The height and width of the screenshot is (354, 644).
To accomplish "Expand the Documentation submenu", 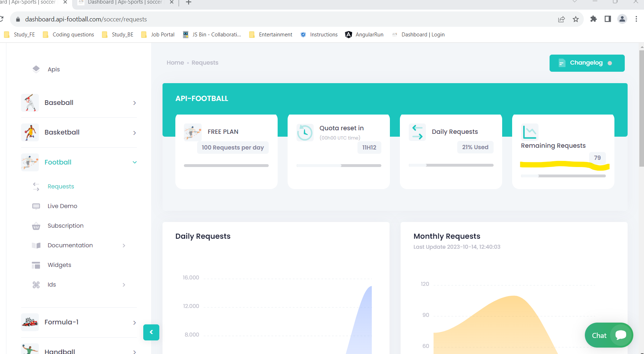I will click(x=124, y=246).
